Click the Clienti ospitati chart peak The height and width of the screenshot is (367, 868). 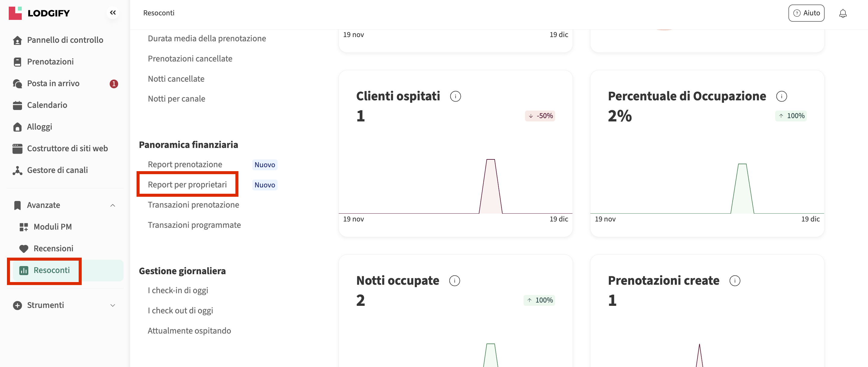491,162
